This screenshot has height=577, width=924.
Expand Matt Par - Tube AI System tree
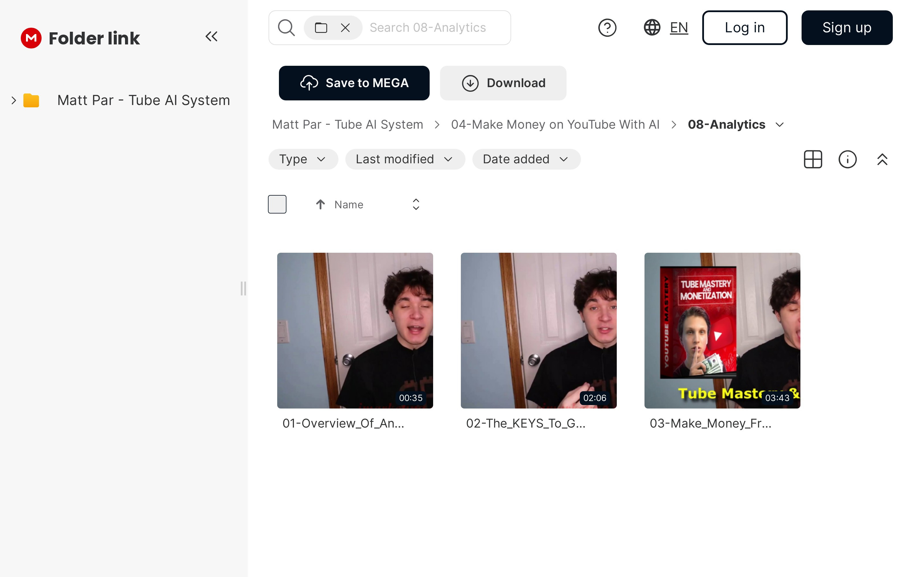[14, 100]
